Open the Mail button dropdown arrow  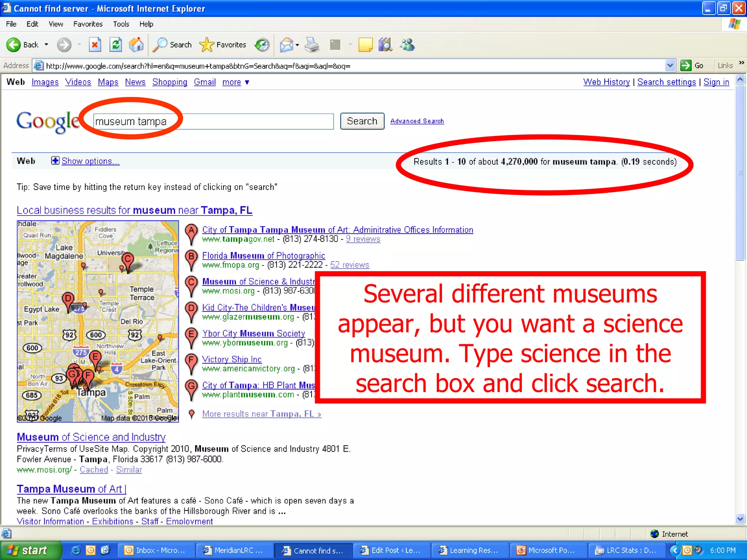(x=297, y=45)
